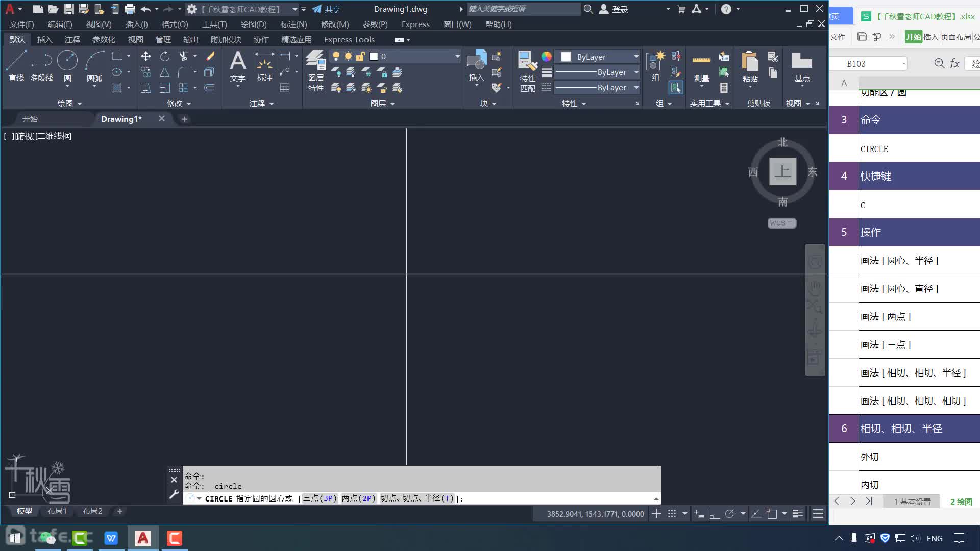Select the Dimension (标注) tool
980x551 pixels.
click(x=264, y=66)
